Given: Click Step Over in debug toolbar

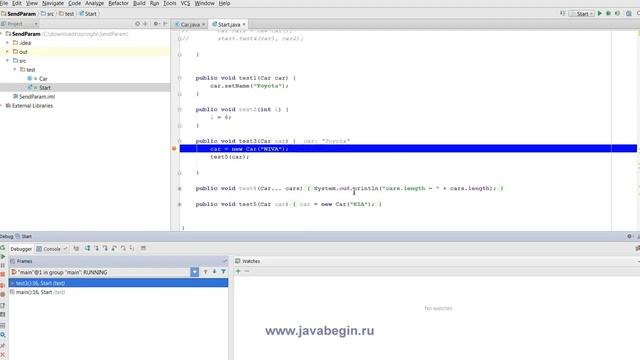Looking at the screenshot, I should pos(87,249).
